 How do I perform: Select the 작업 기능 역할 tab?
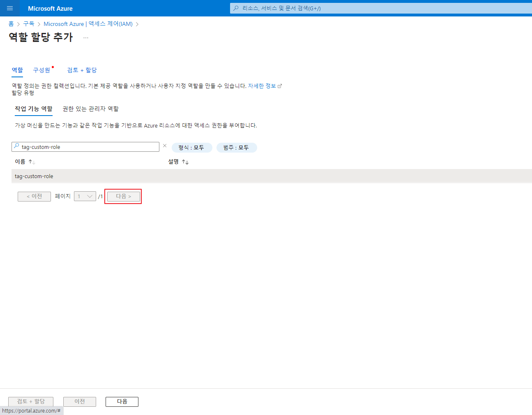click(x=34, y=109)
